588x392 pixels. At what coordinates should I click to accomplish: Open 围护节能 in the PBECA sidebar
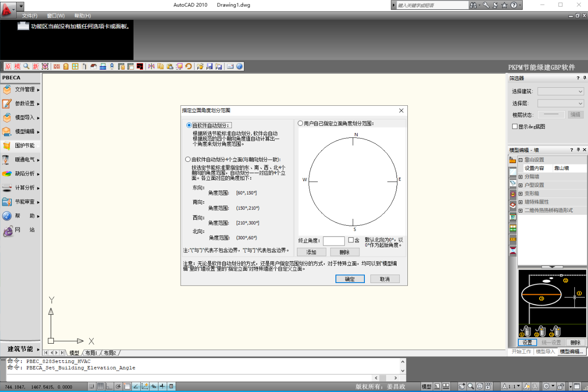click(21, 146)
